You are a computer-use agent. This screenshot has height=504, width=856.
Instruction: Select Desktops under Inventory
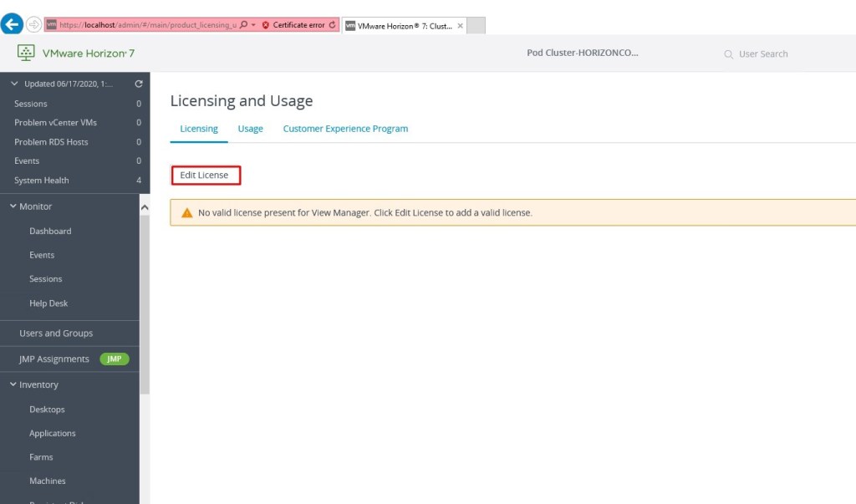click(47, 410)
